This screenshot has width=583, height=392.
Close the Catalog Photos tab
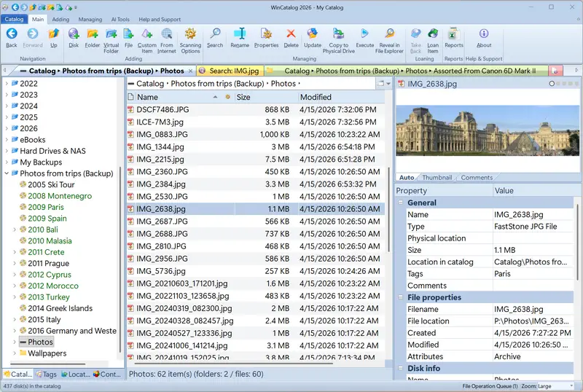[x=190, y=71]
